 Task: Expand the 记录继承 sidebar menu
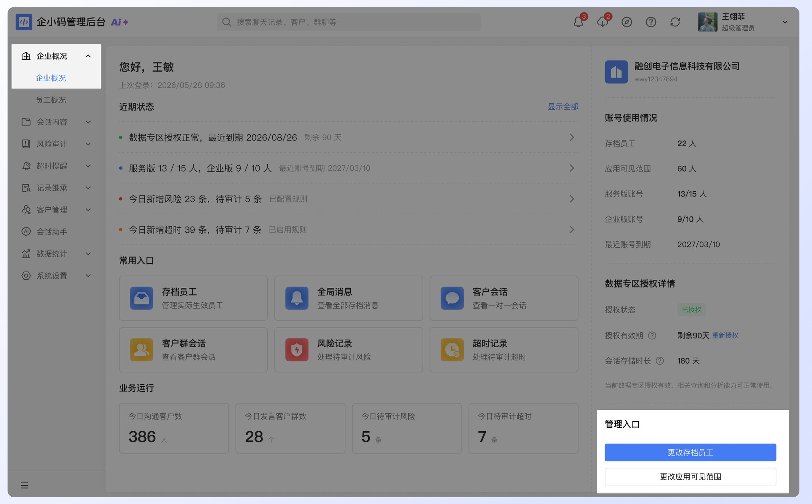pyautogui.click(x=88, y=188)
